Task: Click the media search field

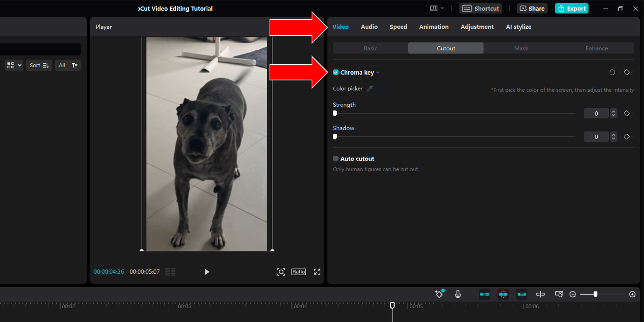Action: [40, 49]
